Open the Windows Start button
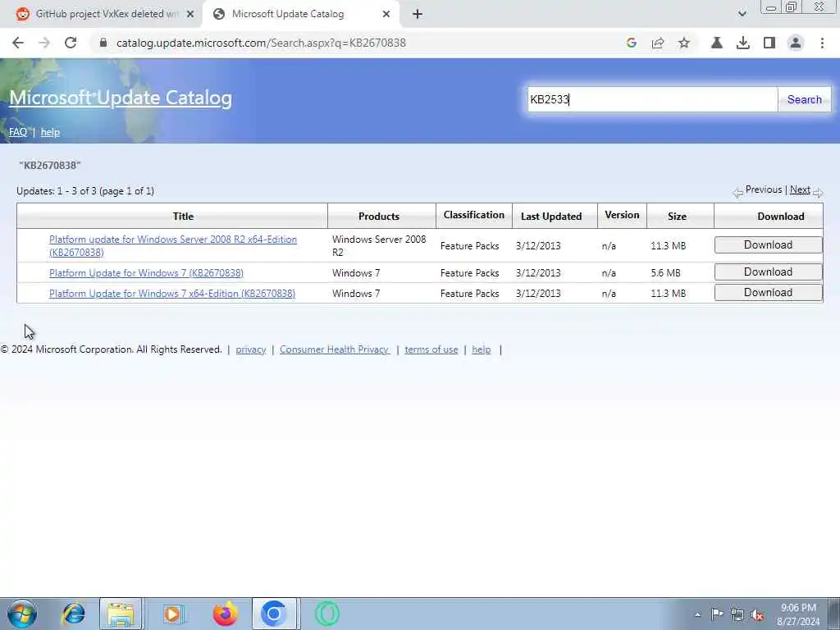Image resolution: width=840 pixels, height=630 pixels. [22, 614]
